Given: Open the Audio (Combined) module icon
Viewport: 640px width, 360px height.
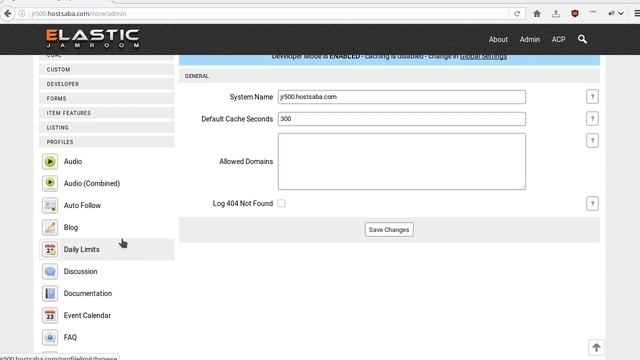Looking at the screenshot, I should [50, 183].
